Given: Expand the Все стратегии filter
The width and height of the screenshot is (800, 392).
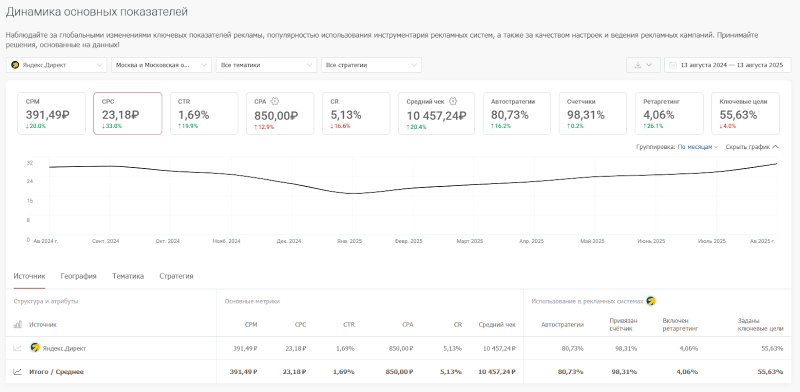Looking at the screenshot, I should pos(371,65).
